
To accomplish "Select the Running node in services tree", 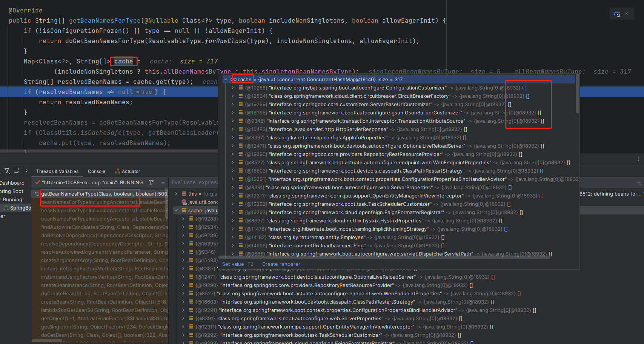I will pos(12,199).
